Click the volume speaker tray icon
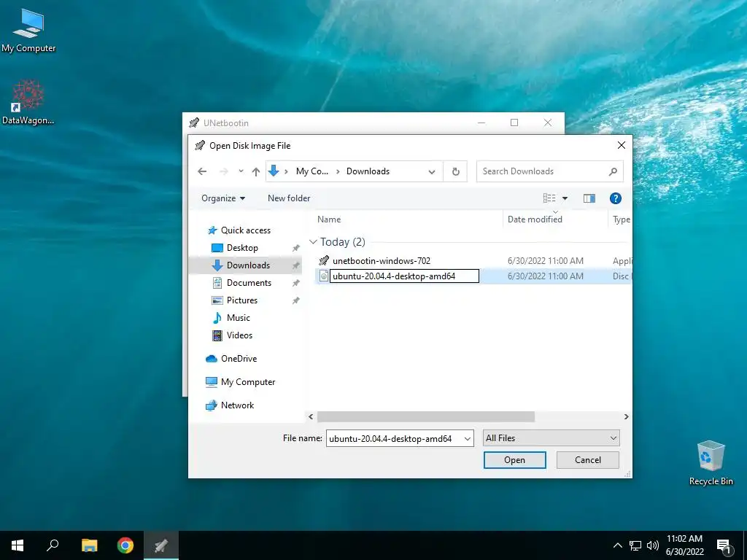The image size is (747, 560). pos(653,545)
